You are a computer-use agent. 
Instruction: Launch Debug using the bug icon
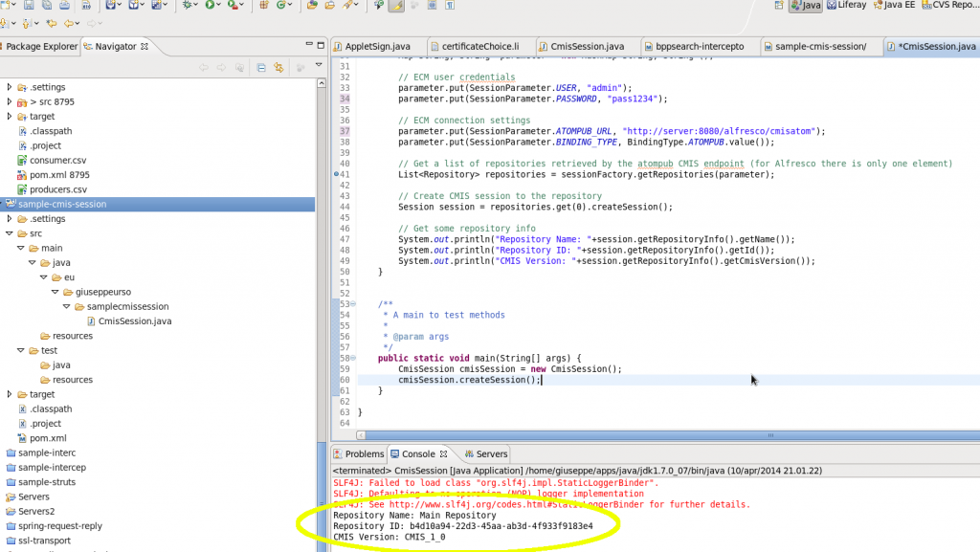point(186,7)
